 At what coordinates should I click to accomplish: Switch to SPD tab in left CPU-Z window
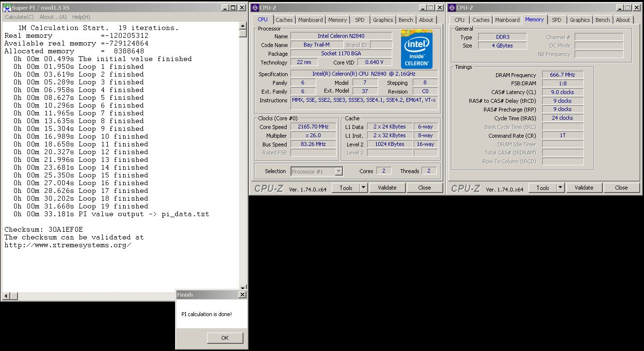tap(360, 20)
